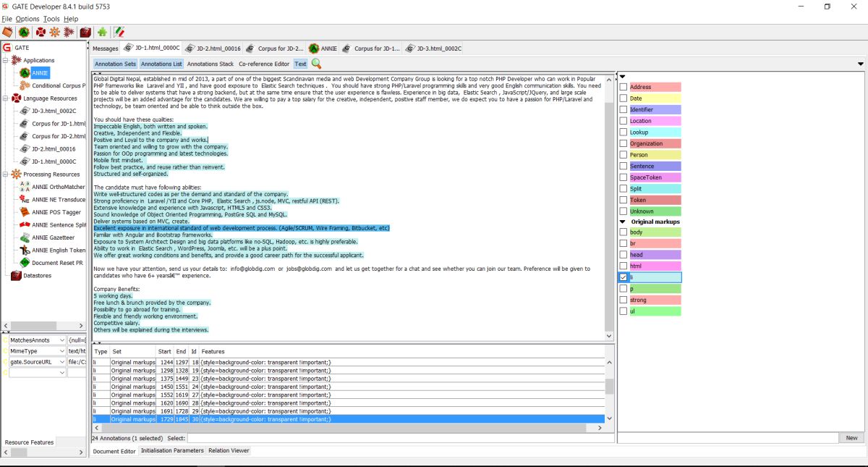
Task: Click the Restore Application from File toolbar icon
Action: coord(8,32)
